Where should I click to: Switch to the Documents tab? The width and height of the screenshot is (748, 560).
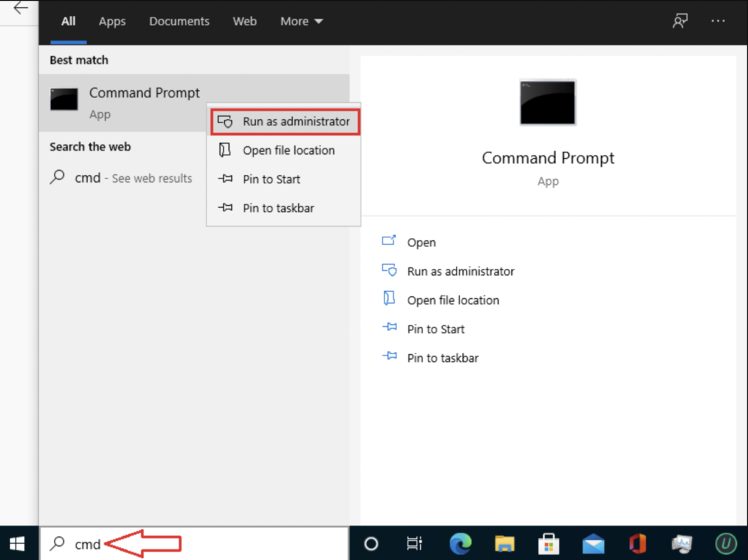click(x=179, y=21)
